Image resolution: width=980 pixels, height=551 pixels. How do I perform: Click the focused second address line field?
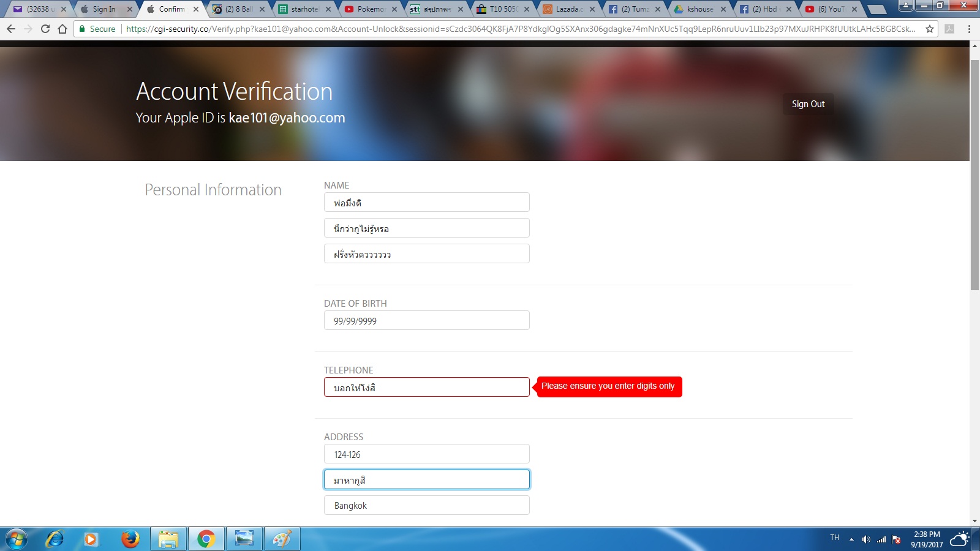click(427, 480)
